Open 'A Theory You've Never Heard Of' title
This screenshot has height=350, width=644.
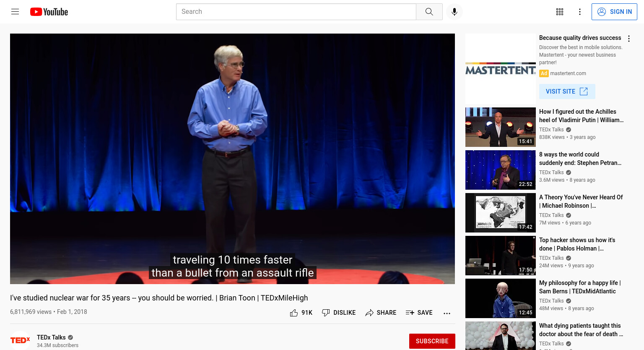581,201
